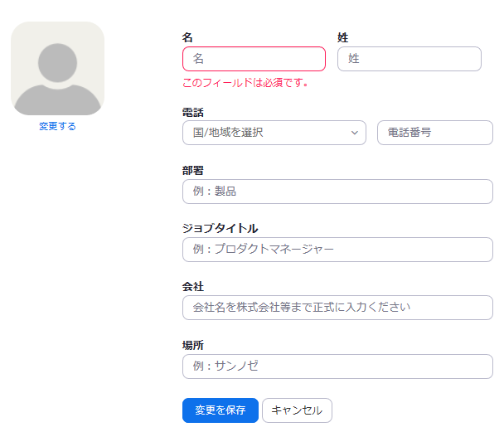This screenshot has width=504, height=432.
Task: Click the キャンセル cancel button
Action: click(297, 410)
